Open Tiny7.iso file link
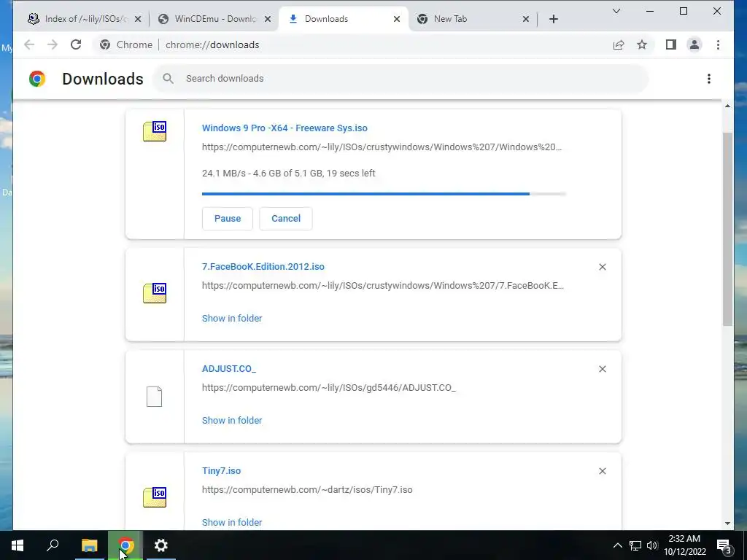The height and width of the screenshot is (560, 747). pos(221,470)
